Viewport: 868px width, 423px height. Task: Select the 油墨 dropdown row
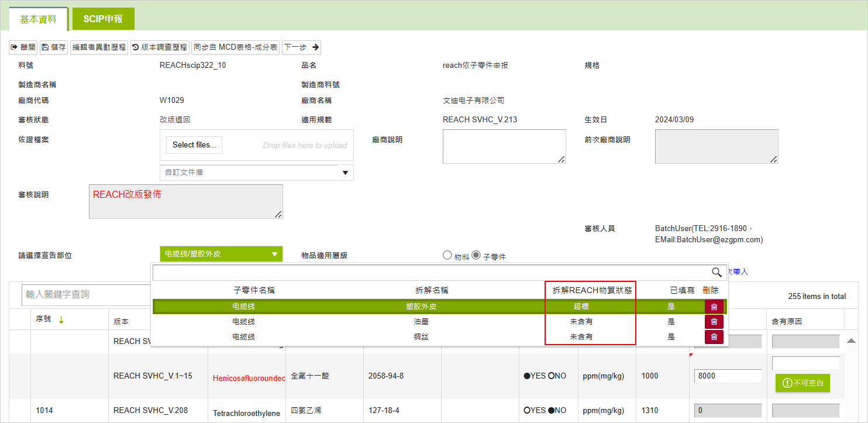(x=439, y=322)
